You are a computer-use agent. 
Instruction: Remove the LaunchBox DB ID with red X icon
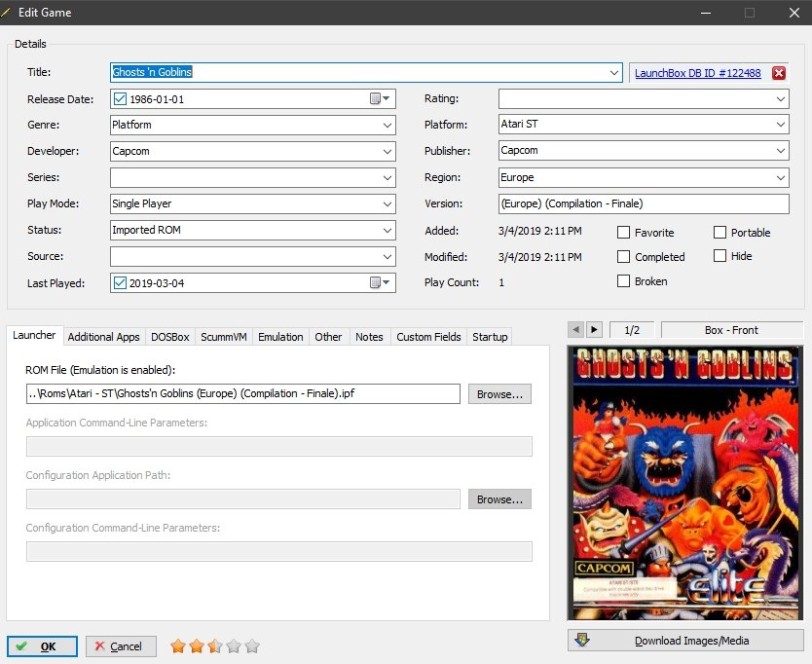(x=778, y=73)
